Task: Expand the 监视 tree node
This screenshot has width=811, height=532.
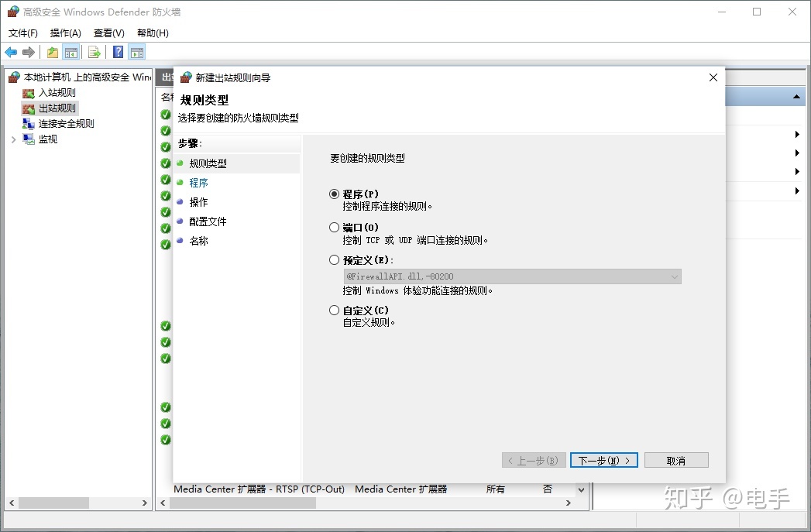Action: pyautogui.click(x=13, y=139)
